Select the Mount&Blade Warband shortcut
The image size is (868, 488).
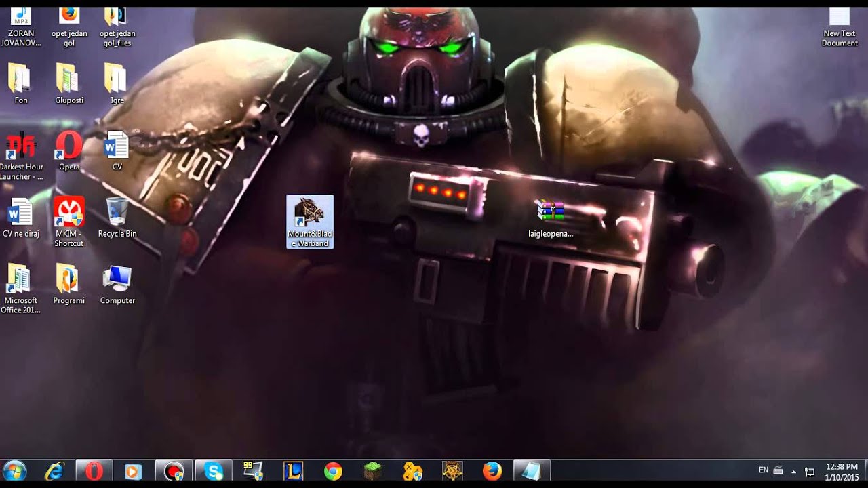(310, 222)
